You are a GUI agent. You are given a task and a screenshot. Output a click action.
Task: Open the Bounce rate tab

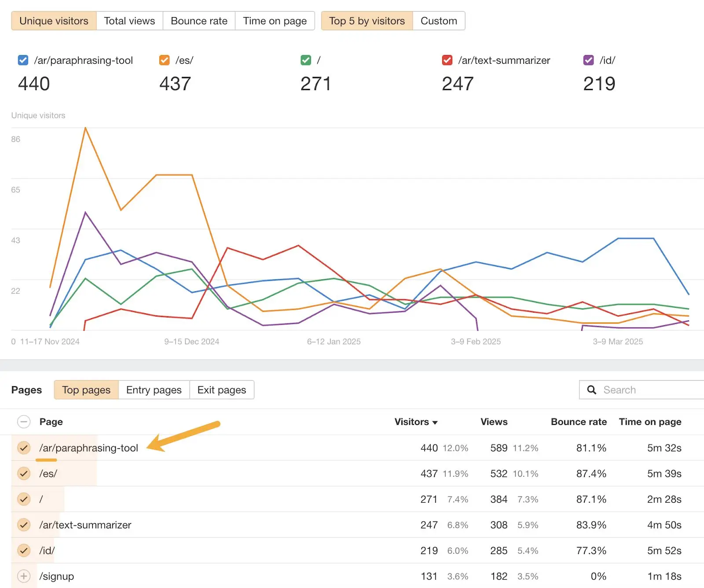click(x=199, y=21)
